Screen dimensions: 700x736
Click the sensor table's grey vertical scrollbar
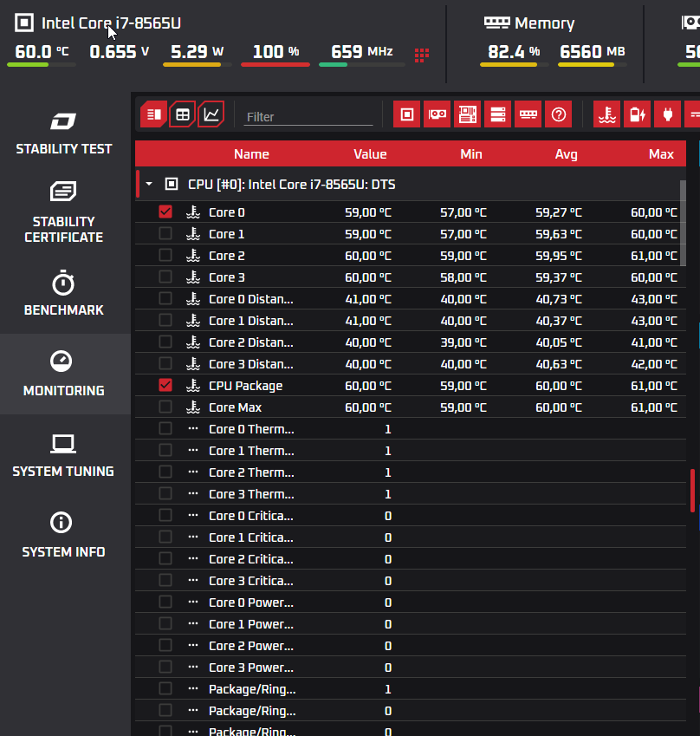(x=683, y=224)
